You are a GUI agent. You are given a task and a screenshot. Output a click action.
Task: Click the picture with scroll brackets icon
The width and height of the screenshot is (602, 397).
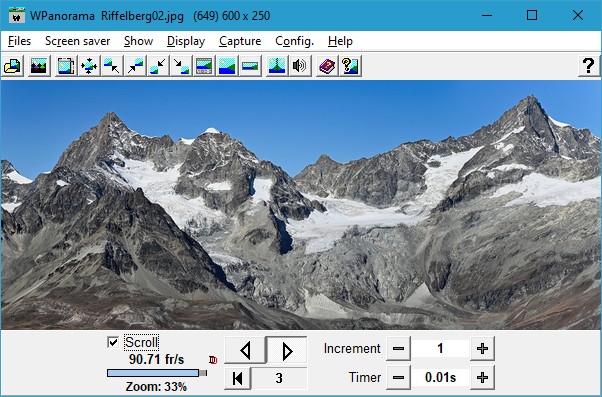66,66
